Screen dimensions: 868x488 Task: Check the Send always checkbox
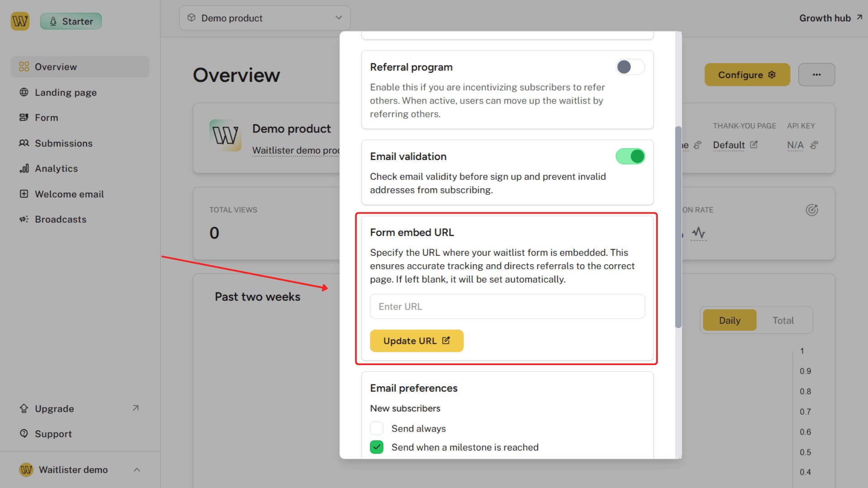pyautogui.click(x=377, y=428)
